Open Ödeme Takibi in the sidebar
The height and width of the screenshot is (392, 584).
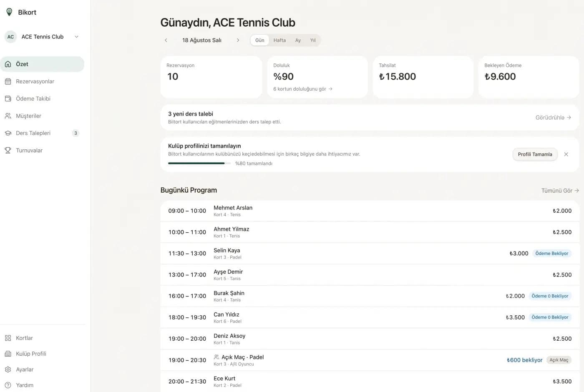click(42, 99)
